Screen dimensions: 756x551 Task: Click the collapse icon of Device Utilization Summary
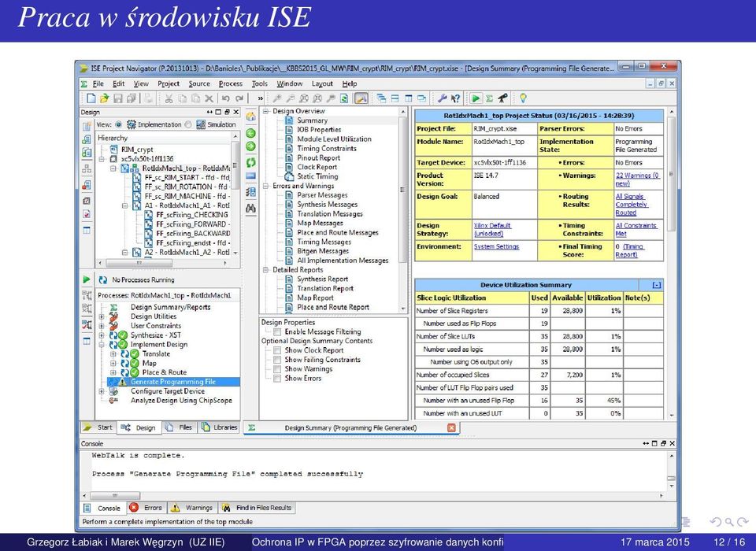656,285
